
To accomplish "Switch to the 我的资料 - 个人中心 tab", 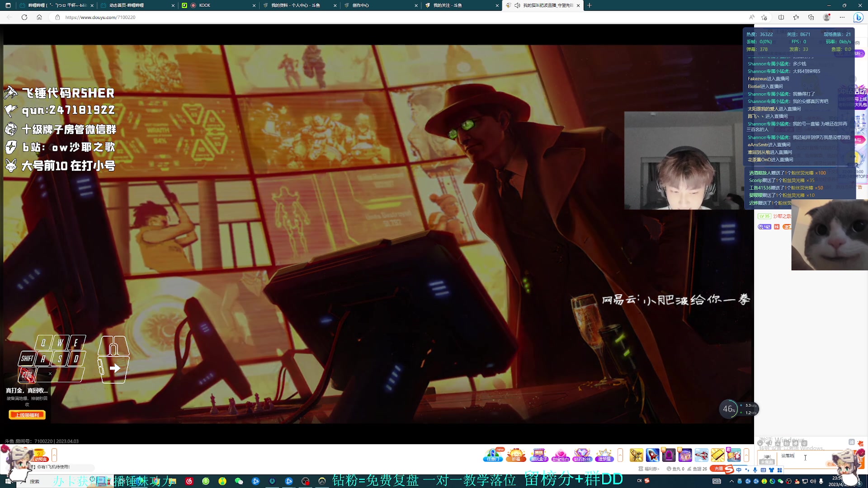I will [299, 5].
